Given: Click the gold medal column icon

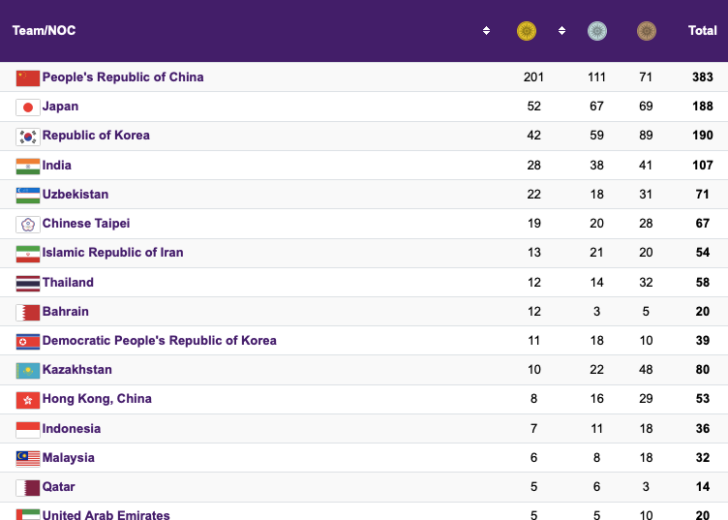Looking at the screenshot, I should pyautogui.click(x=526, y=31).
